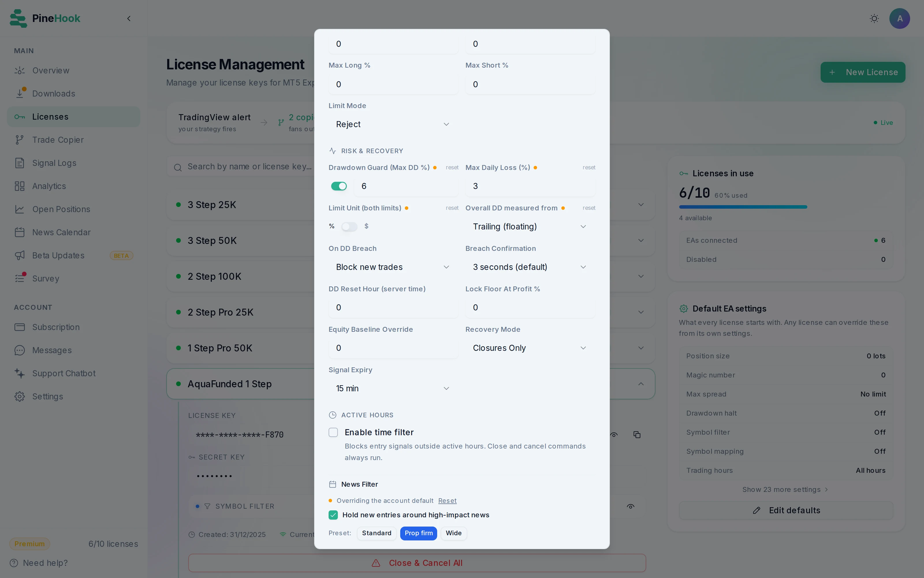Click Close & Cancel All button
The width and height of the screenshot is (924, 578).
pos(417,563)
